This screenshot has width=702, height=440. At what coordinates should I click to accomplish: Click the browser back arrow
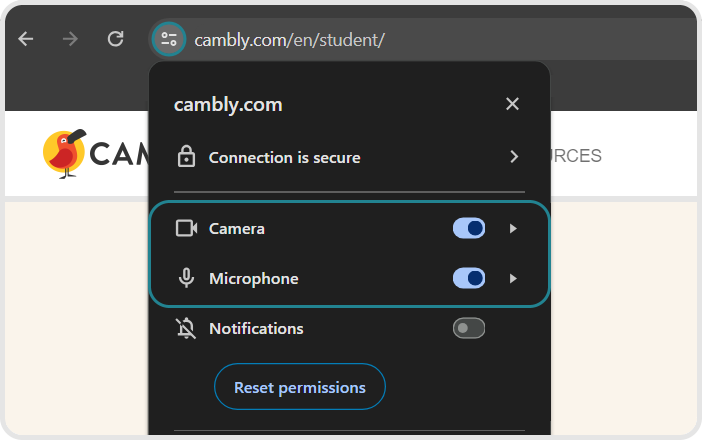click(x=26, y=39)
